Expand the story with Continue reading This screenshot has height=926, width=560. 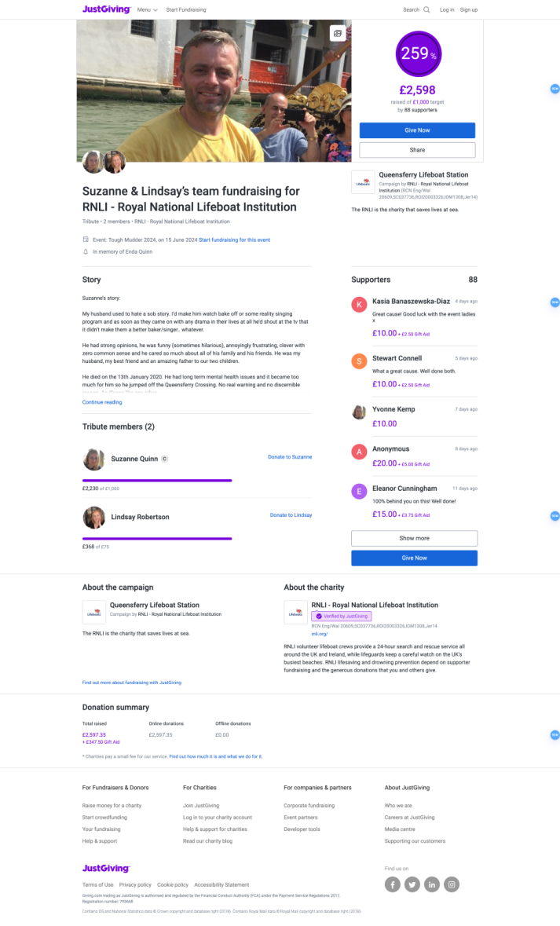tap(102, 402)
